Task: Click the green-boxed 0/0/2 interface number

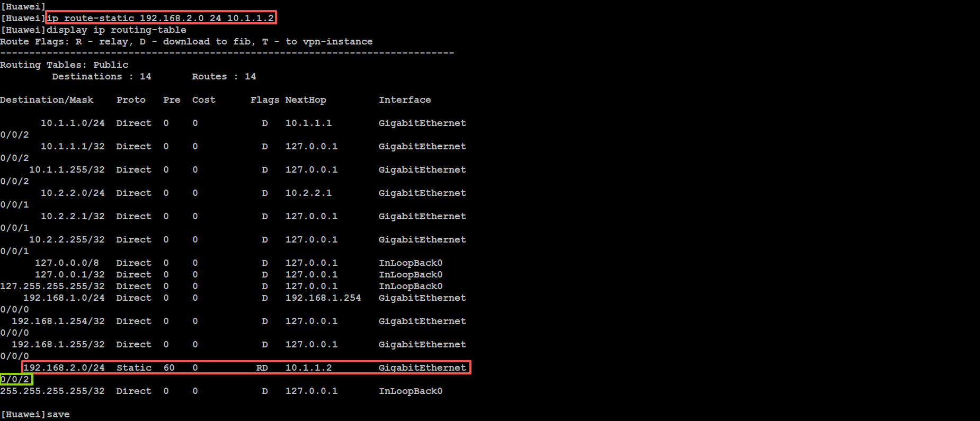Action: (x=15, y=380)
